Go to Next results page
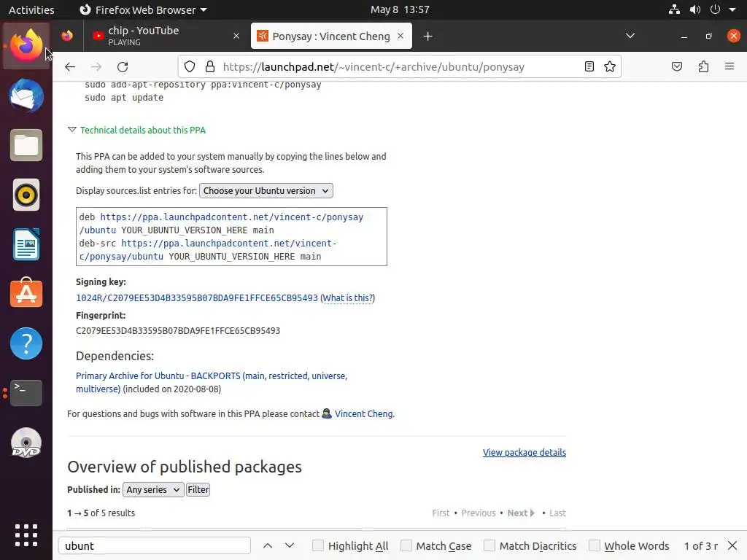The width and height of the screenshot is (747, 560). (x=521, y=513)
